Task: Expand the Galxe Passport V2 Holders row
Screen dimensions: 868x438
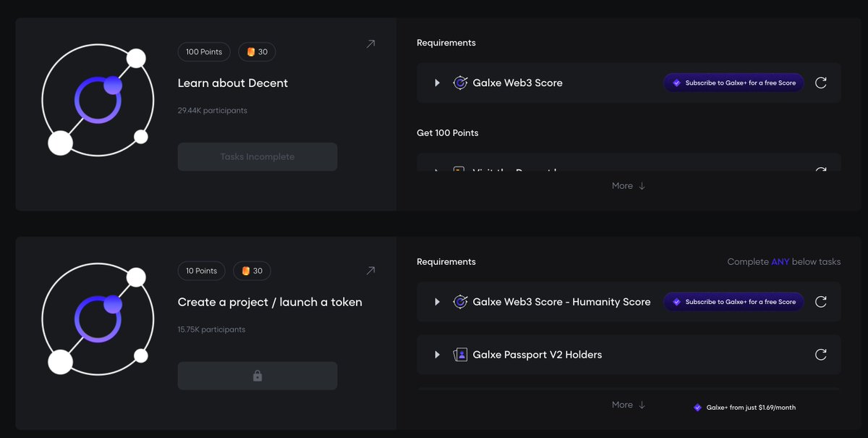Action: tap(437, 355)
